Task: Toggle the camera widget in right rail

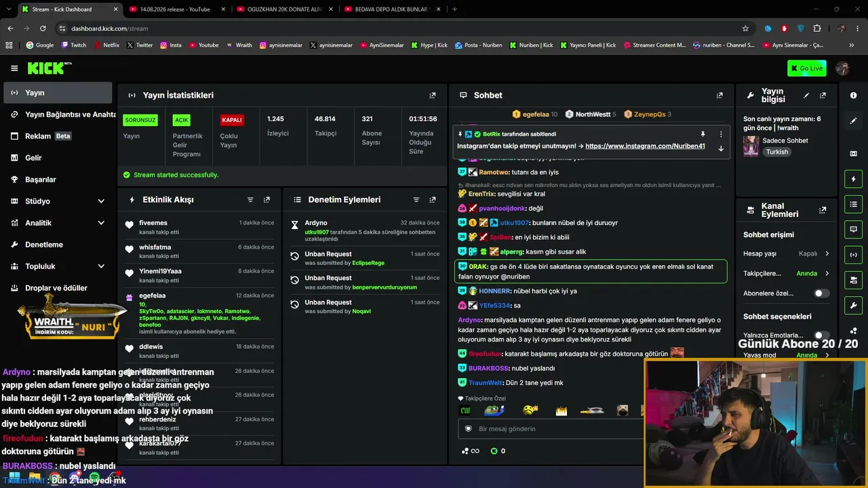Action: [x=853, y=280]
